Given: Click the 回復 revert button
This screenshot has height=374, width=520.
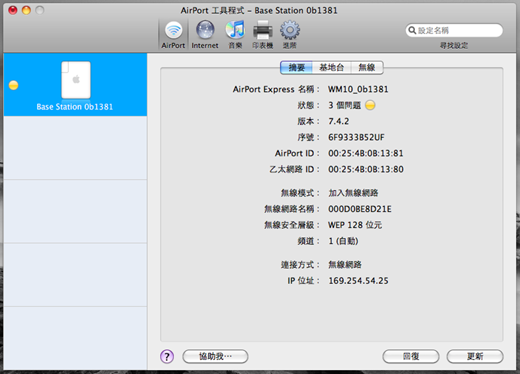Looking at the screenshot, I should pyautogui.click(x=411, y=356).
